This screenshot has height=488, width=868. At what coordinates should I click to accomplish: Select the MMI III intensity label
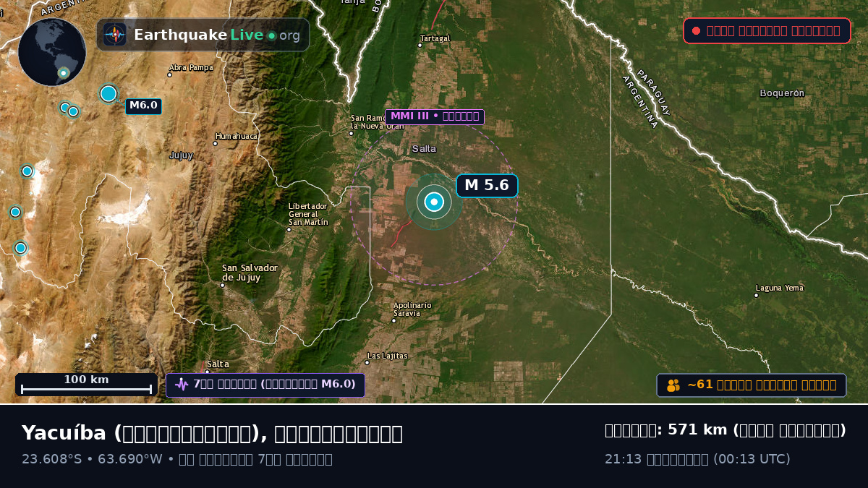[x=435, y=116]
